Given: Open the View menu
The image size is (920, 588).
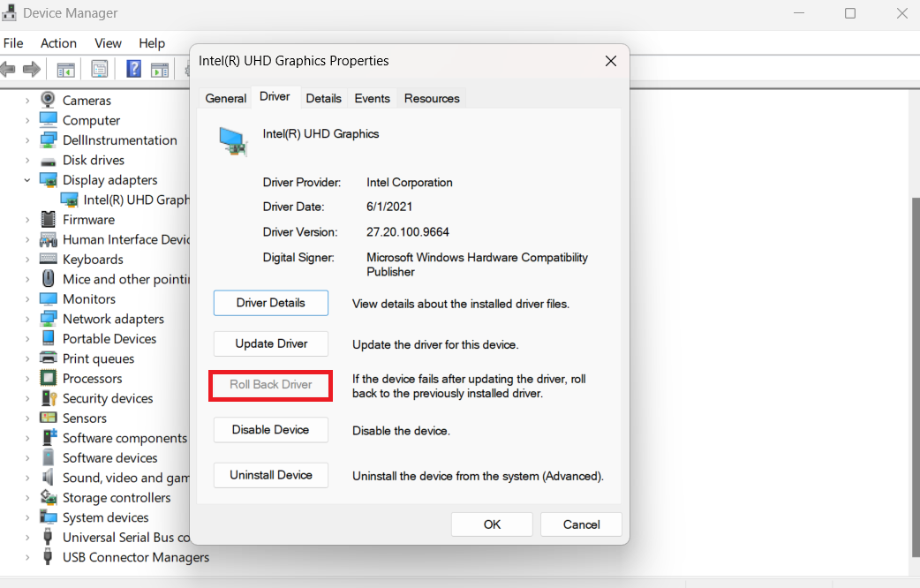Looking at the screenshot, I should pyautogui.click(x=108, y=43).
